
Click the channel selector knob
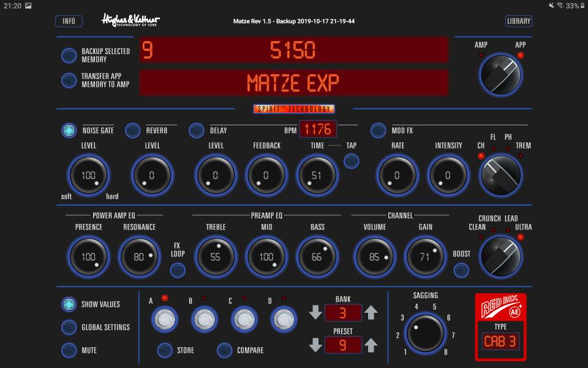(x=500, y=257)
